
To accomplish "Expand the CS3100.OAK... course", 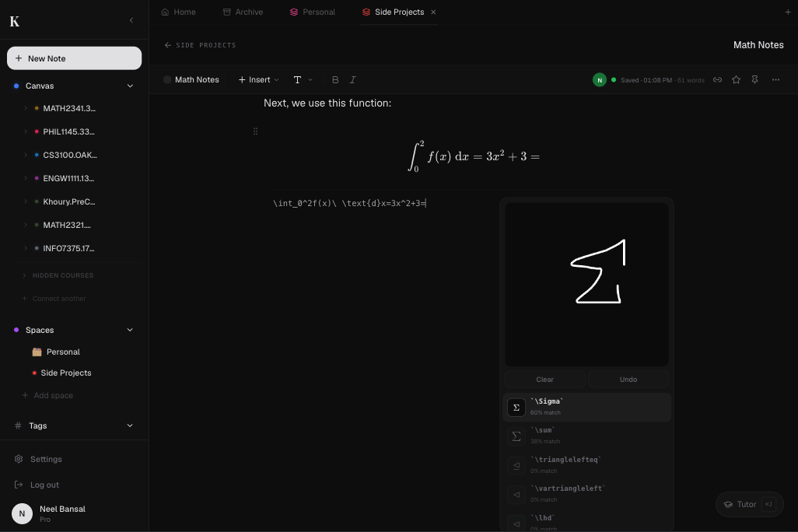I will pos(26,155).
